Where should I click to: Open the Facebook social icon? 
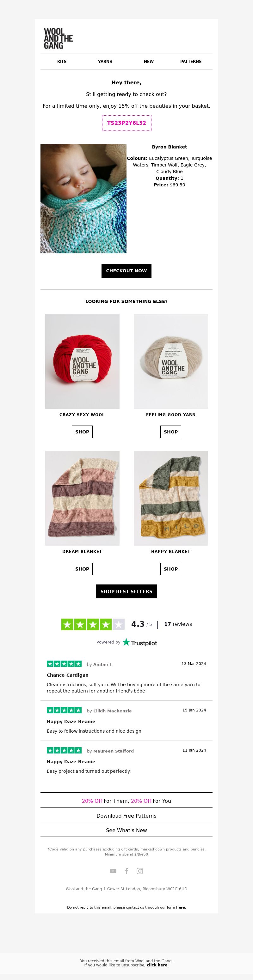click(126, 871)
